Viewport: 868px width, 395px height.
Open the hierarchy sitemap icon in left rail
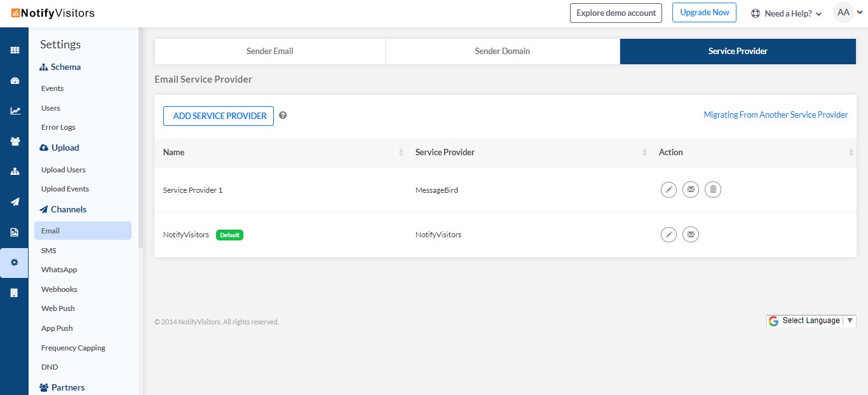(14, 172)
